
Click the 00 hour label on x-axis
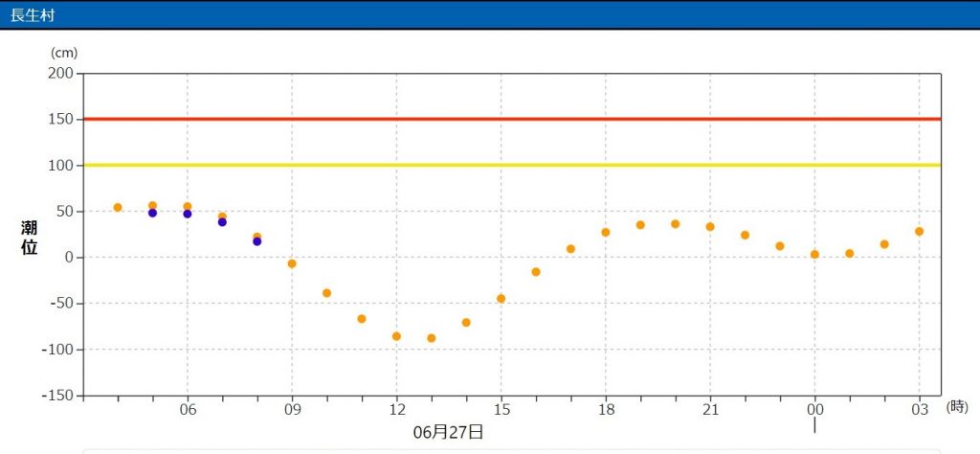[815, 410]
